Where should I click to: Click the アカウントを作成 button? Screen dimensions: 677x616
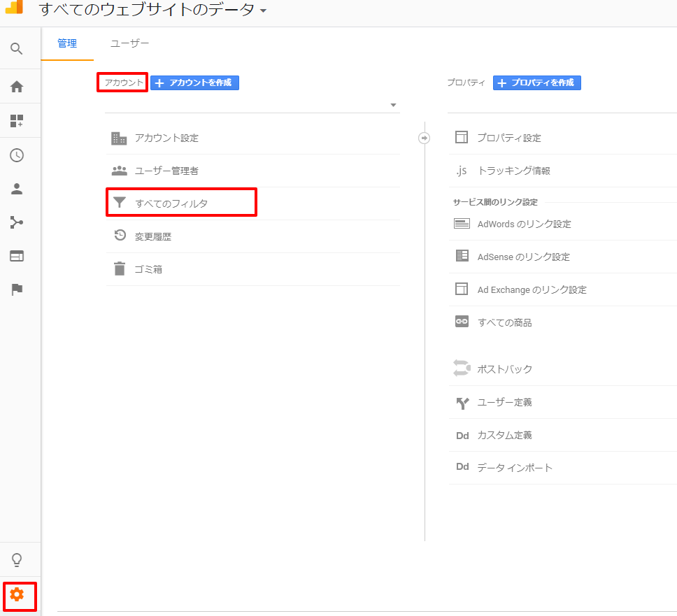(x=195, y=83)
